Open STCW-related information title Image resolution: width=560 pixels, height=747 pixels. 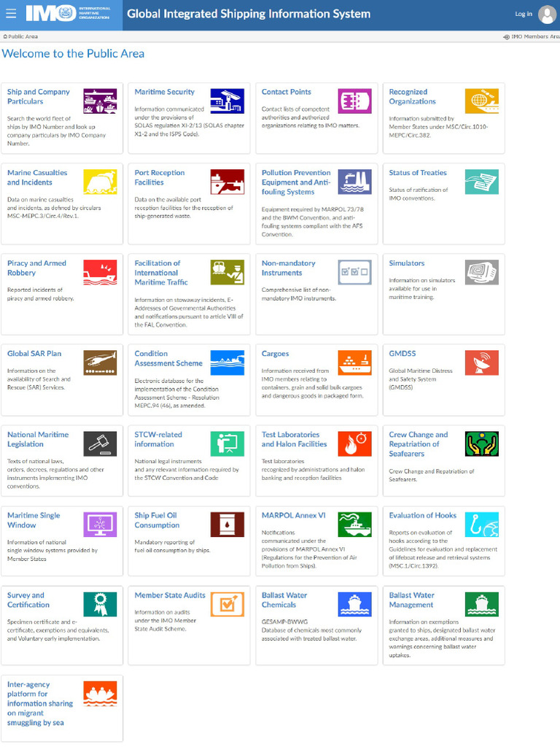click(x=158, y=439)
